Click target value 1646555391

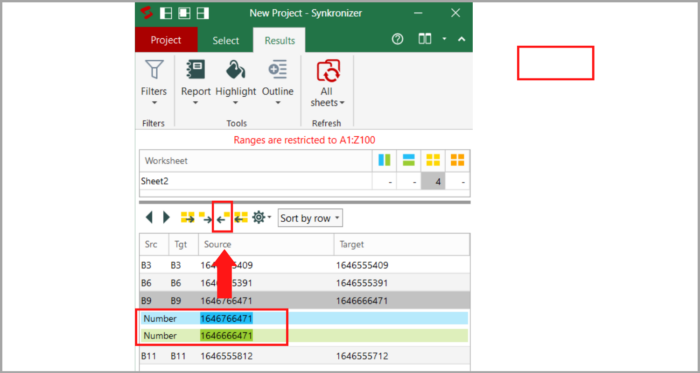click(362, 283)
